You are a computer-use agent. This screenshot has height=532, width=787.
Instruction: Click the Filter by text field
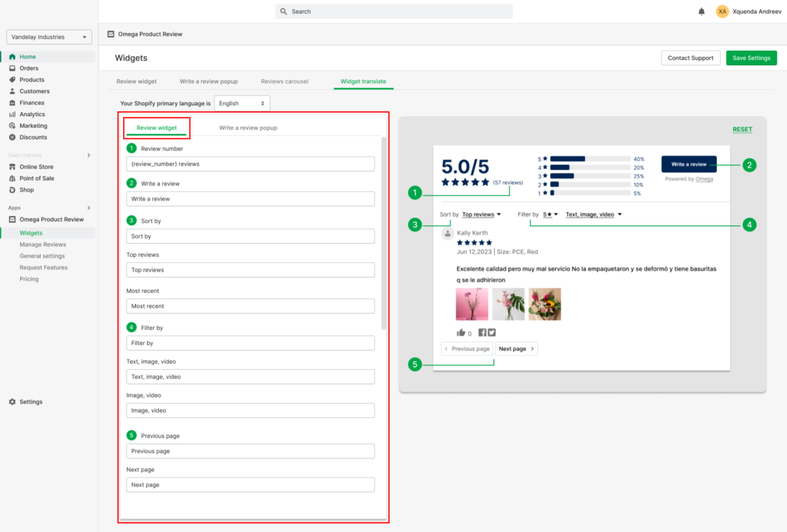click(251, 344)
